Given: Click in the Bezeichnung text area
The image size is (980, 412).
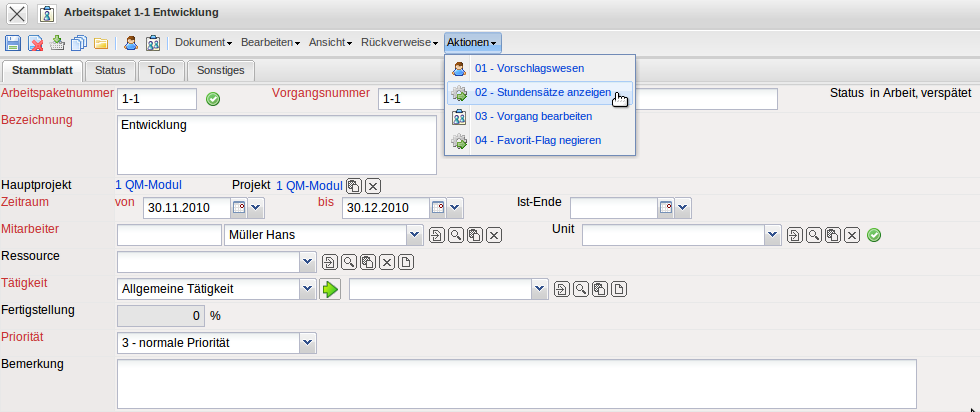Looking at the screenshot, I should pos(277,145).
